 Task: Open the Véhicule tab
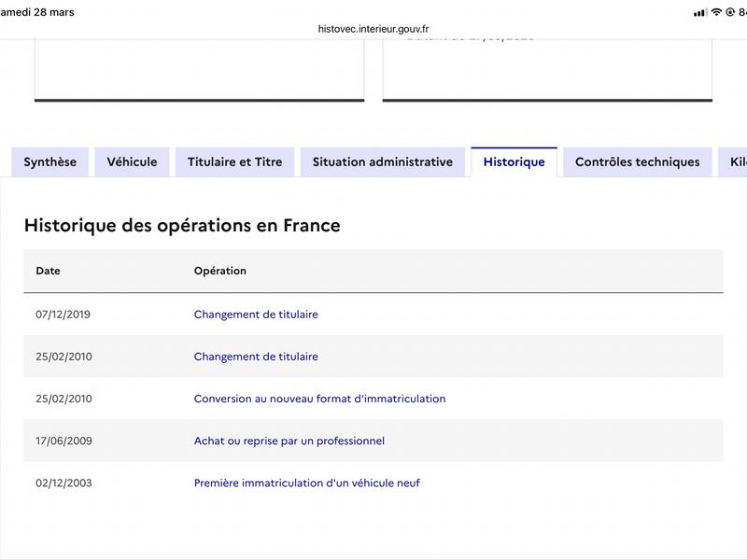click(x=132, y=161)
